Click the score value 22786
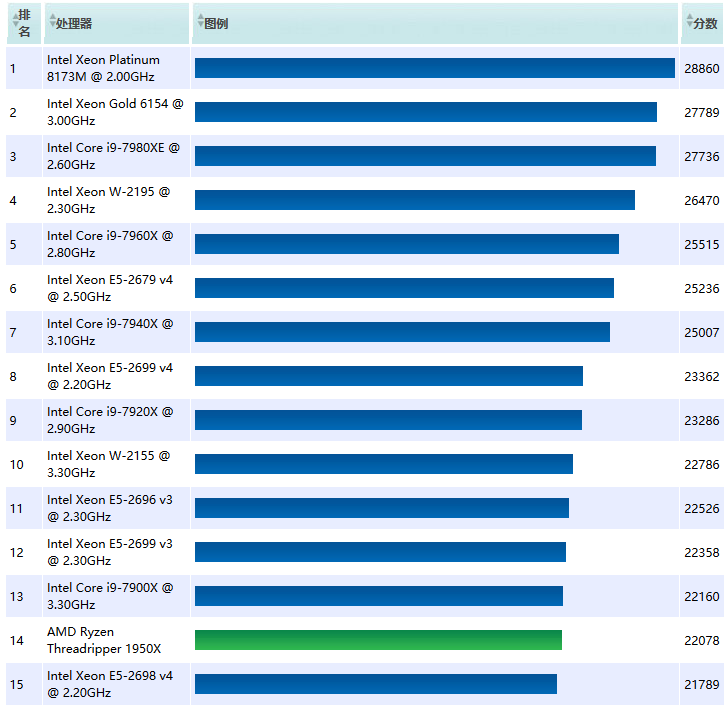Image resolution: width=725 pixels, height=713 pixels. point(701,464)
